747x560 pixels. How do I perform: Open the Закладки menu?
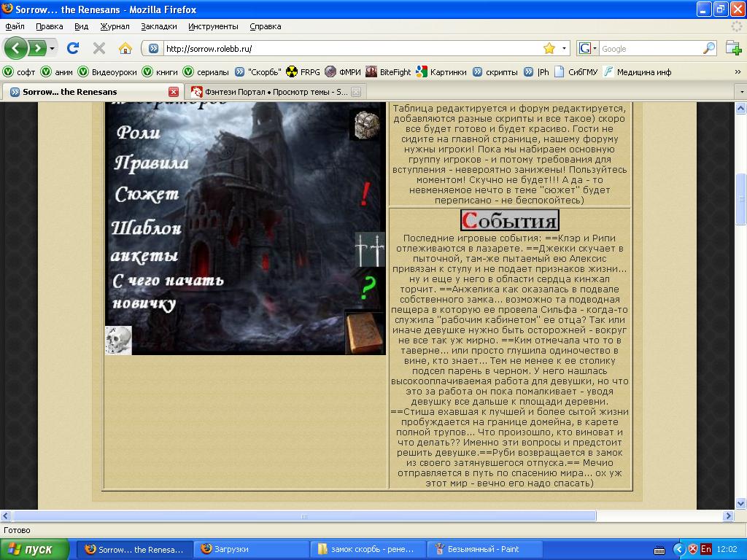[159, 27]
